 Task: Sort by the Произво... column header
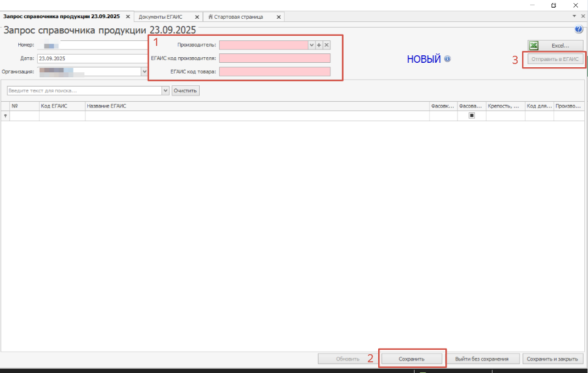569,106
